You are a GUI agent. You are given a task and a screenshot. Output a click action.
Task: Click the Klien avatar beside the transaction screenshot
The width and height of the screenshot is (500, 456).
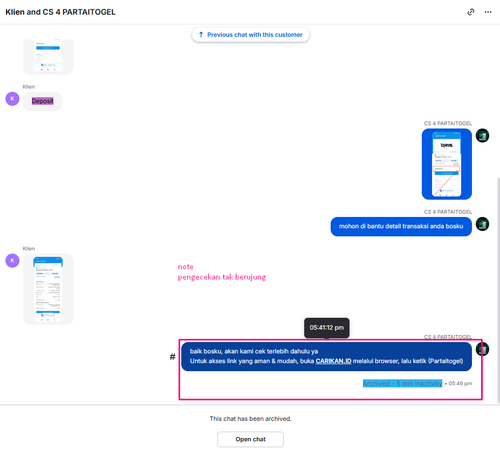tap(12, 261)
